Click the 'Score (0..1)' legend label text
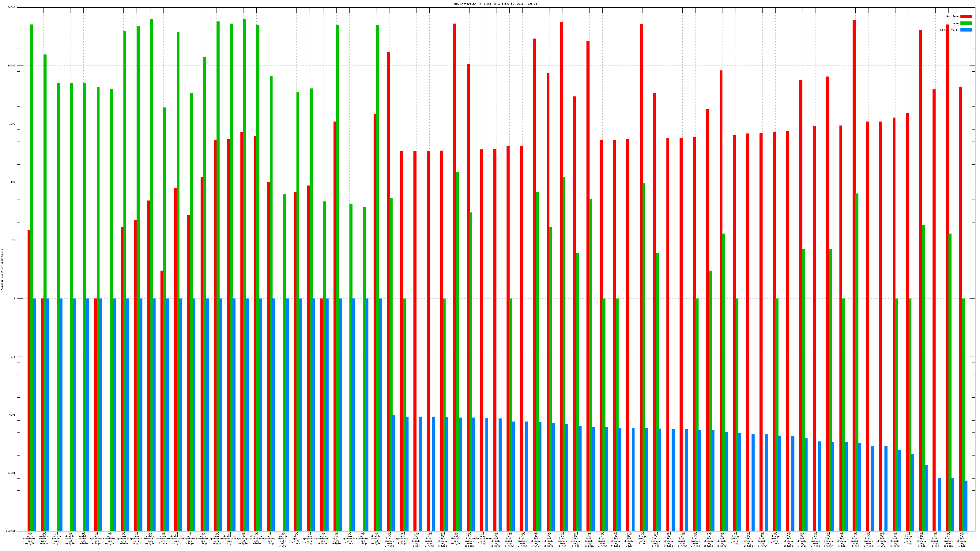 pos(949,30)
